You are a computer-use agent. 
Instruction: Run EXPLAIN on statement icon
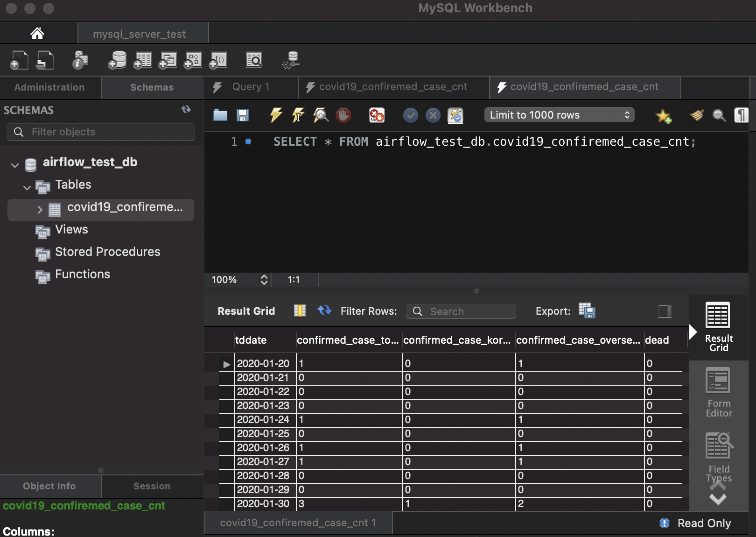coord(321,115)
